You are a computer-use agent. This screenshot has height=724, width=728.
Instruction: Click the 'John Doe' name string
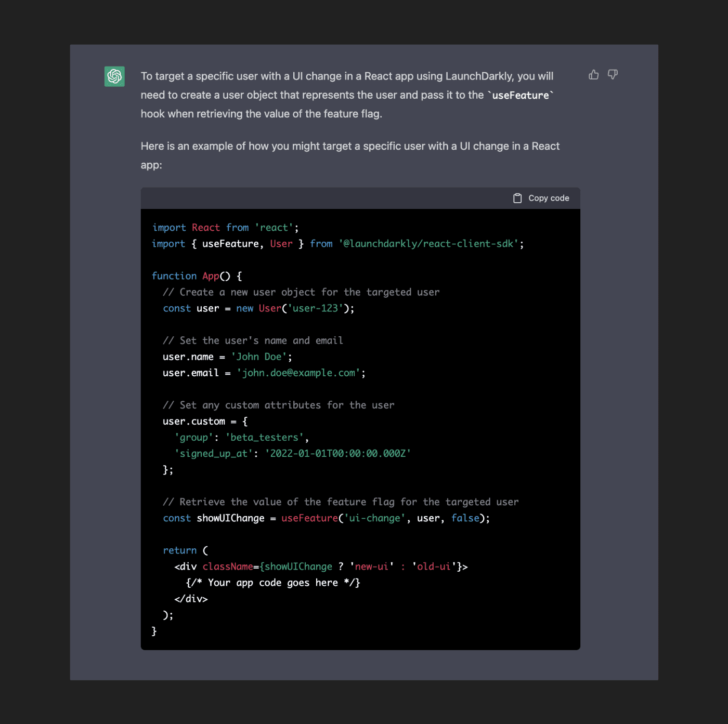(259, 357)
